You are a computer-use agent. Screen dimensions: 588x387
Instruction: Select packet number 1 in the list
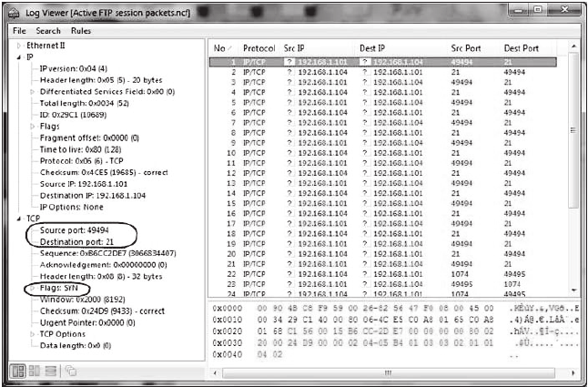click(383, 62)
